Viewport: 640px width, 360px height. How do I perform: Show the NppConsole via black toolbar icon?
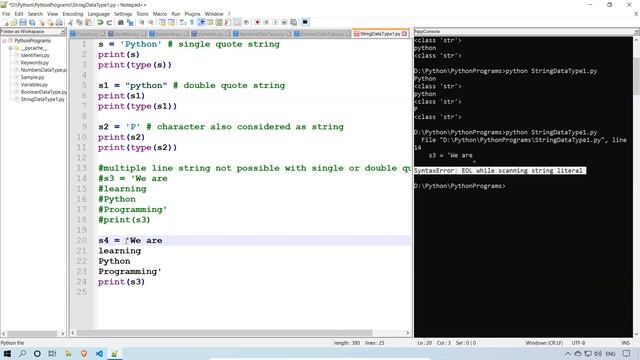coord(305,22)
